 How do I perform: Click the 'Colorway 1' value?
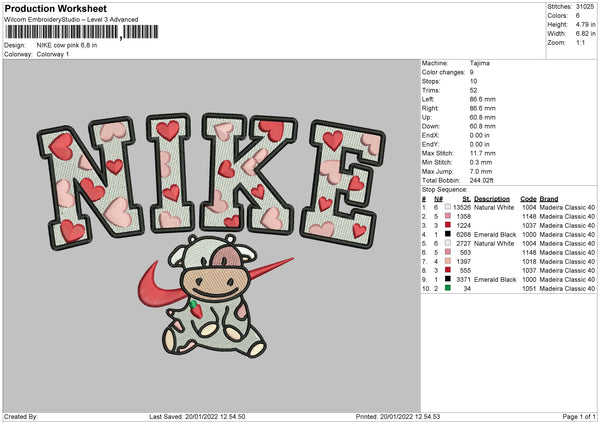click(53, 54)
